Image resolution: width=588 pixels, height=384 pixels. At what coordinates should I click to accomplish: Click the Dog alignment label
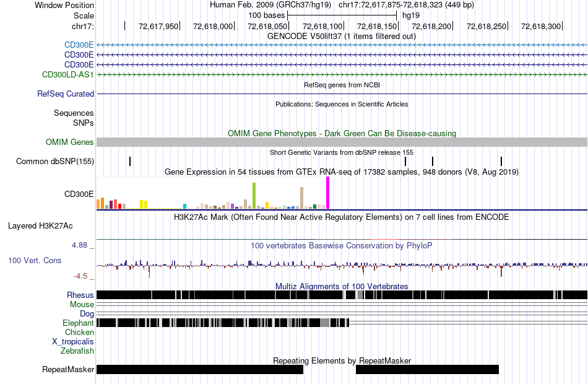click(x=87, y=314)
